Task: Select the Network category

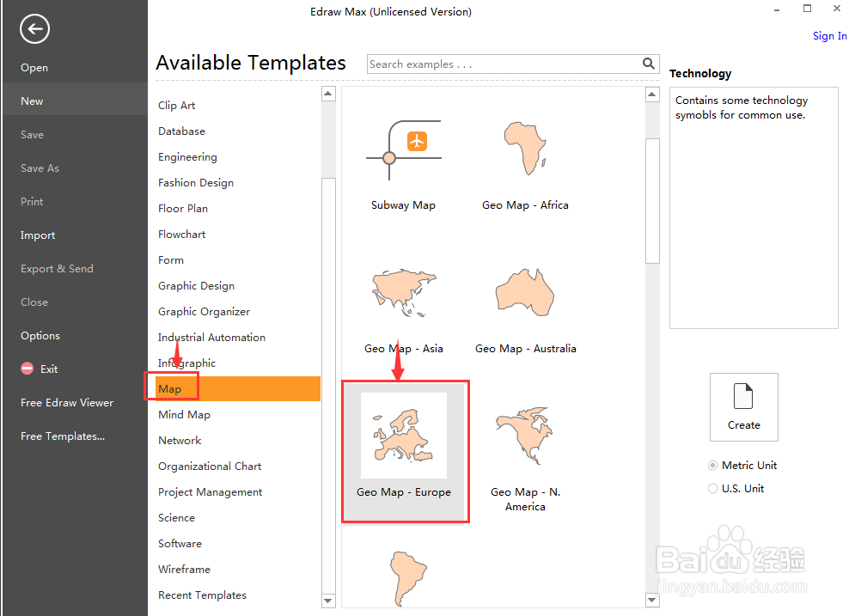Action: click(180, 440)
